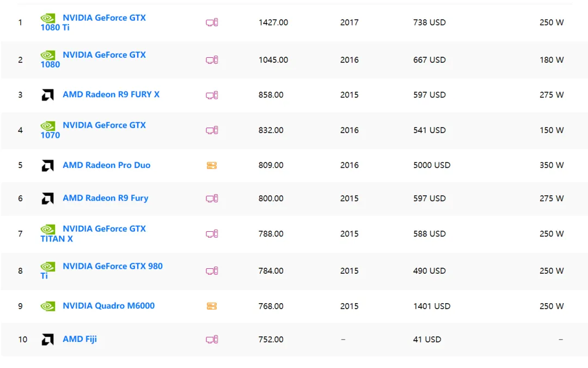Select the price 5000 USD
This screenshot has width=588, height=368.
pos(432,165)
